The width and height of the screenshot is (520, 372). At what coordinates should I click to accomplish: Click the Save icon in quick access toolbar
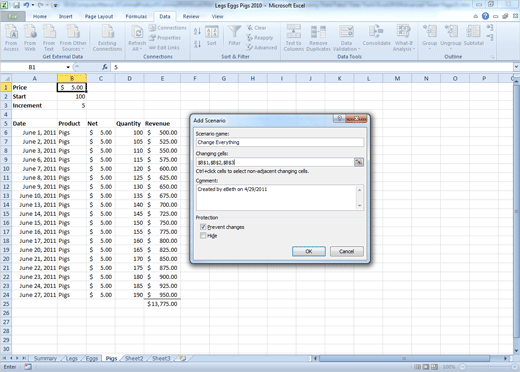pos(16,5)
